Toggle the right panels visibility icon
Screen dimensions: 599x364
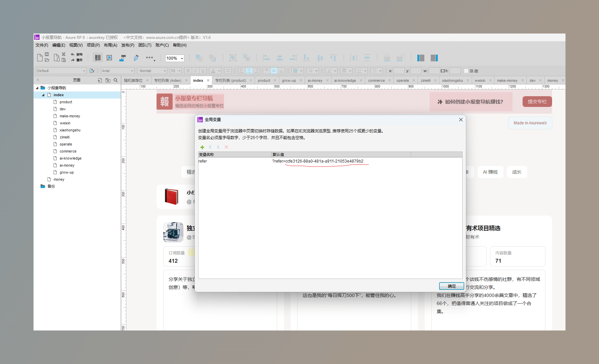pyautogui.click(x=434, y=58)
